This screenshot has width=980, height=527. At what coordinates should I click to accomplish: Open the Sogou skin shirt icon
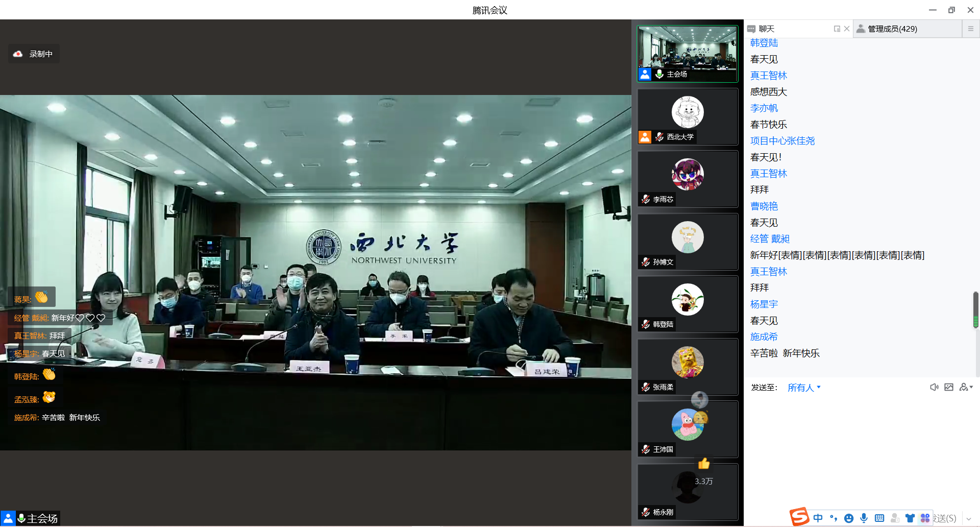pos(910,518)
